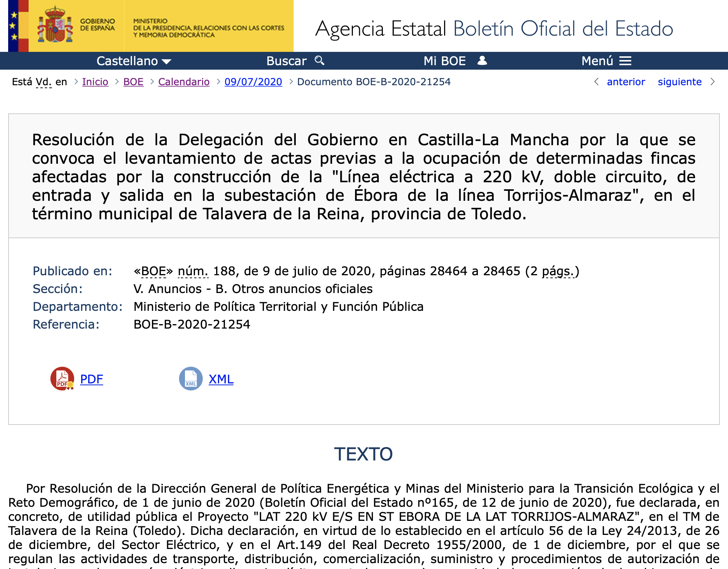
Task: Click the págs. abbreviation in publication line
Action: [558, 271]
